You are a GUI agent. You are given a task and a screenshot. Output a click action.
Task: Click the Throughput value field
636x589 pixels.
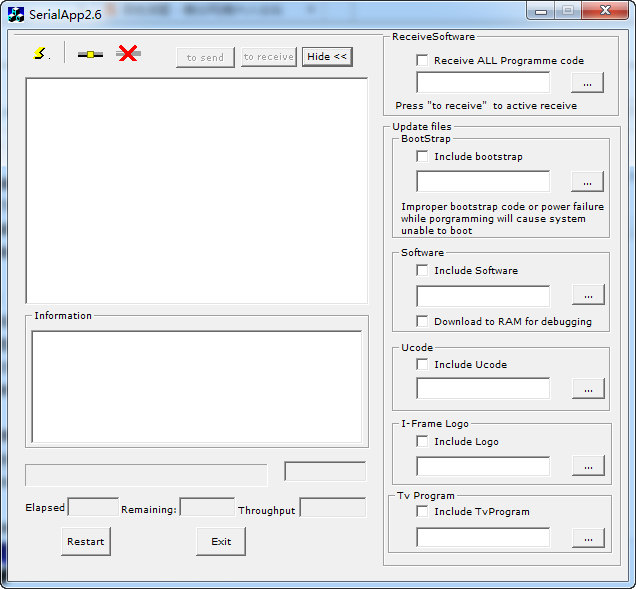tap(333, 507)
